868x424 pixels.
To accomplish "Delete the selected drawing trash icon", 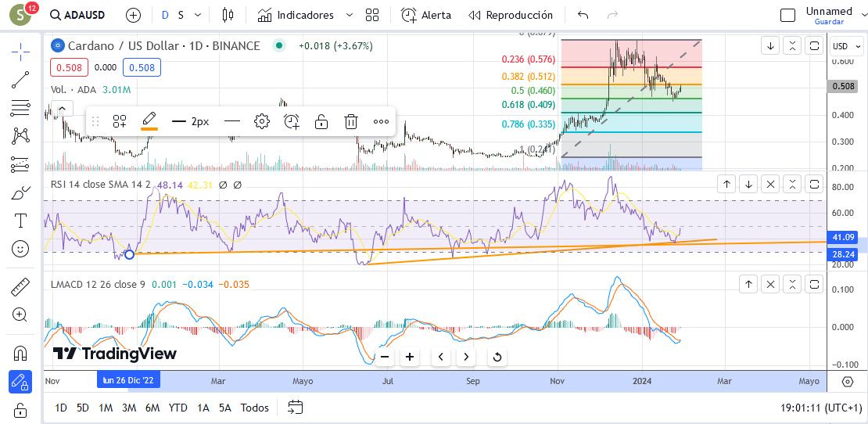I will [351, 121].
